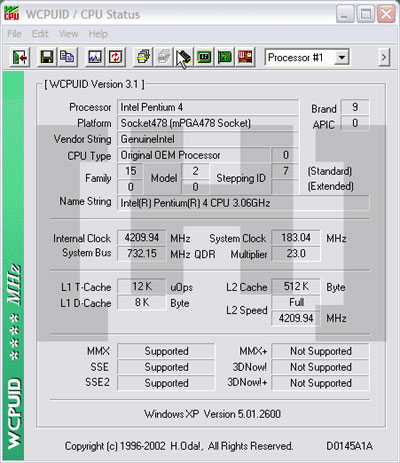Click the Multiplier value 23.0
The image size is (400, 463).
296,254
